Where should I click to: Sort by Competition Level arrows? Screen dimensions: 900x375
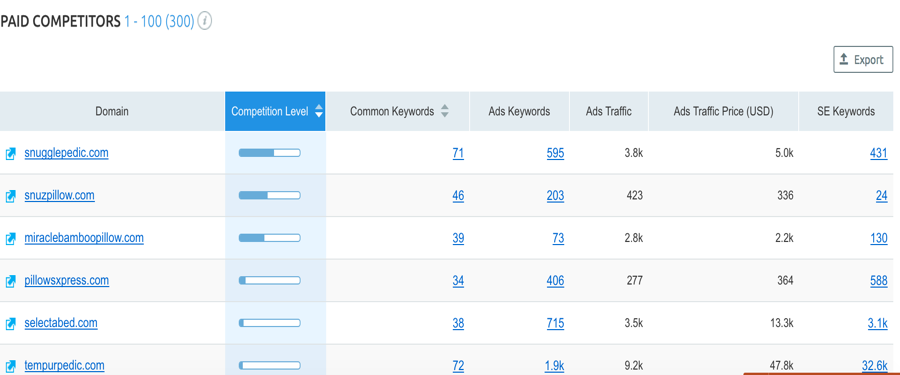pyautogui.click(x=319, y=111)
